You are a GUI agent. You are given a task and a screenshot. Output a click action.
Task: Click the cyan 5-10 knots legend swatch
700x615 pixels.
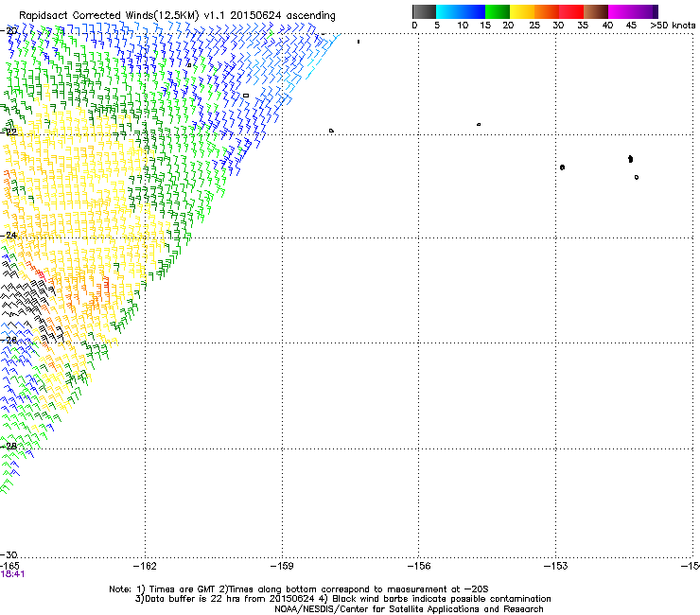point(448,11)
